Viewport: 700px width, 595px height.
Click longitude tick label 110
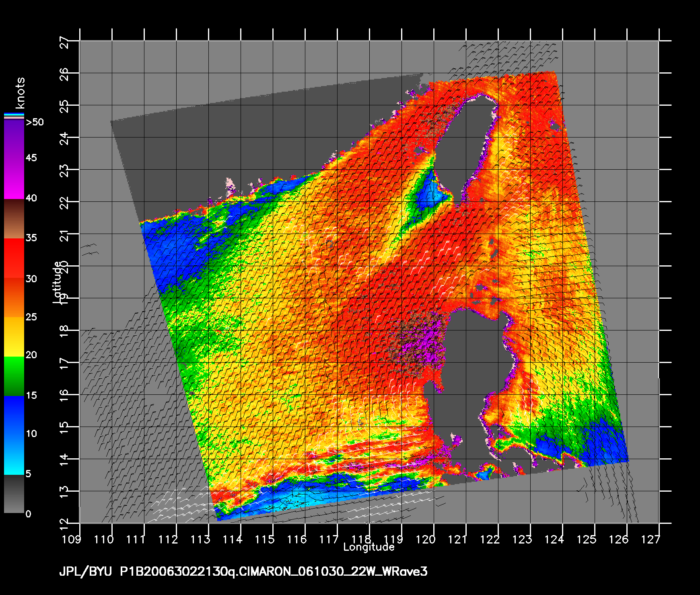point(104,539)
